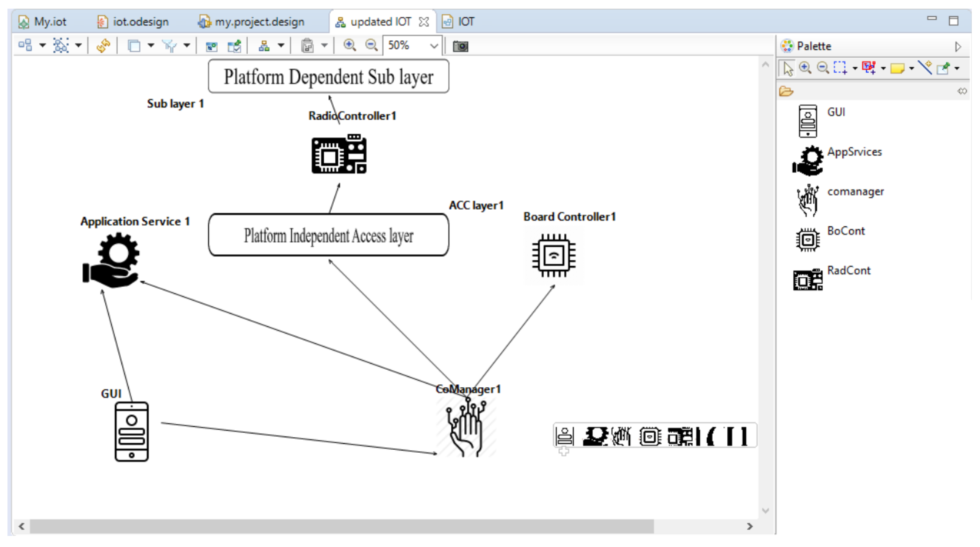This screenshot has height=547, width=980.
Task: Toggle the palette pin tool
Action: point(943,68)
